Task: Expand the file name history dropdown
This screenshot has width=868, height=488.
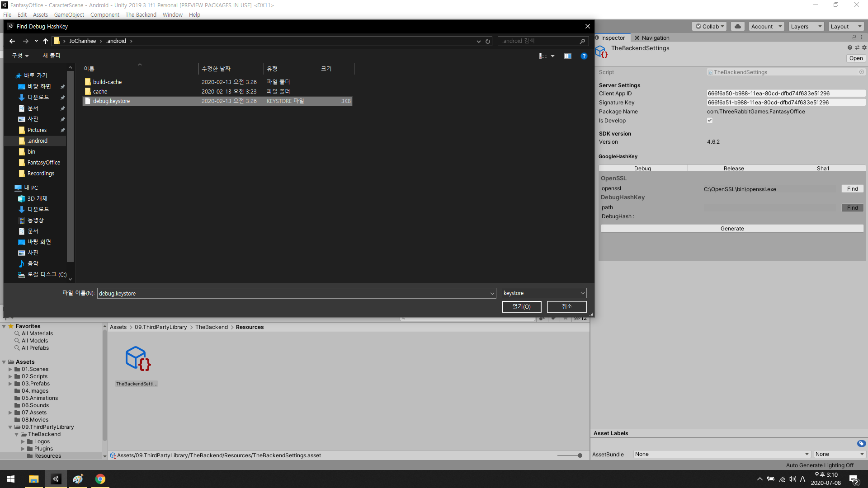Action: [x=492, y=293]
